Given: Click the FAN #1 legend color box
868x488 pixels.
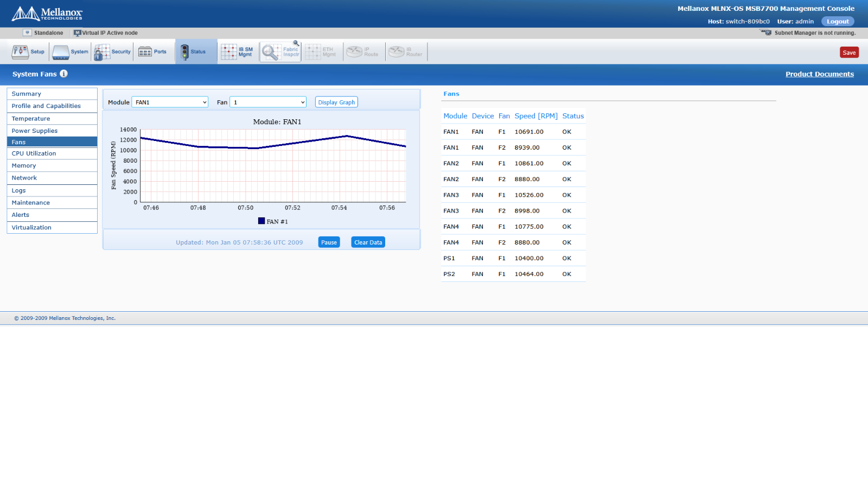Looking at the screenshot, I should 261,221.
